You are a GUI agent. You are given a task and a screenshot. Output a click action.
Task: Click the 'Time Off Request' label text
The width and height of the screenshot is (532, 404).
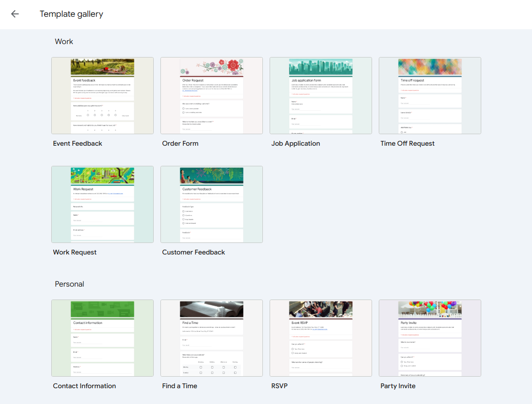pyautogui.click(x=407, y=144)
